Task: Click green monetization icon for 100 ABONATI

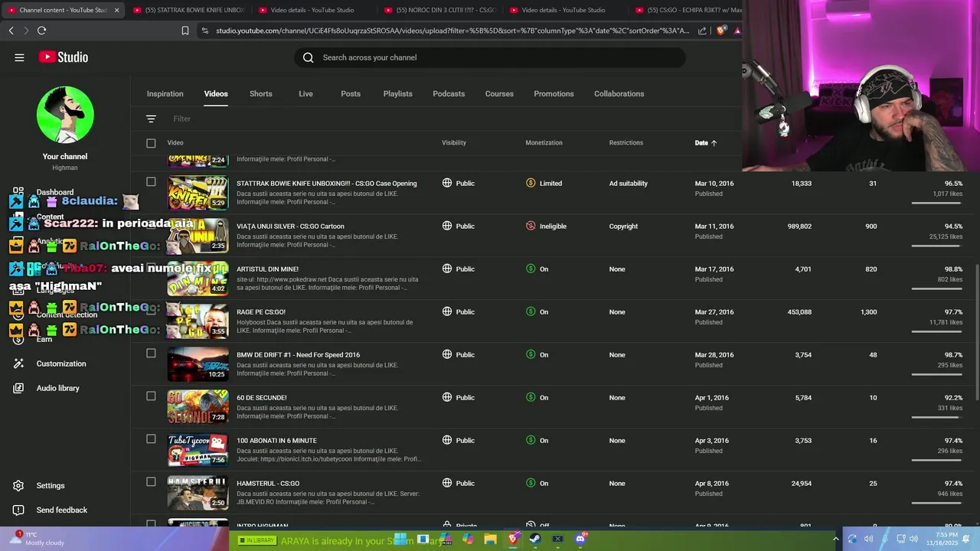Action: (x=531, y=440)
